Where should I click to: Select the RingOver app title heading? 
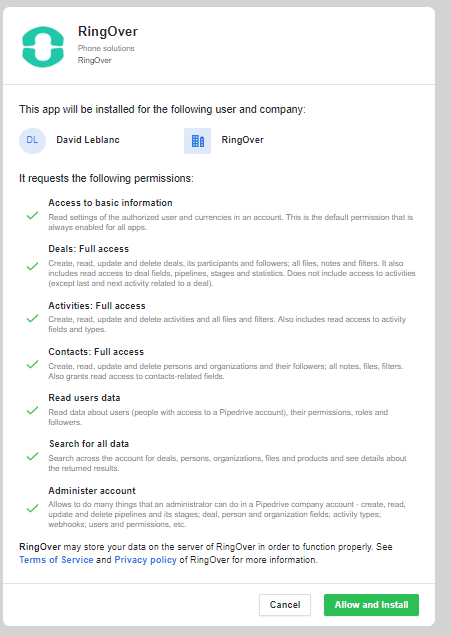point(108,31)
